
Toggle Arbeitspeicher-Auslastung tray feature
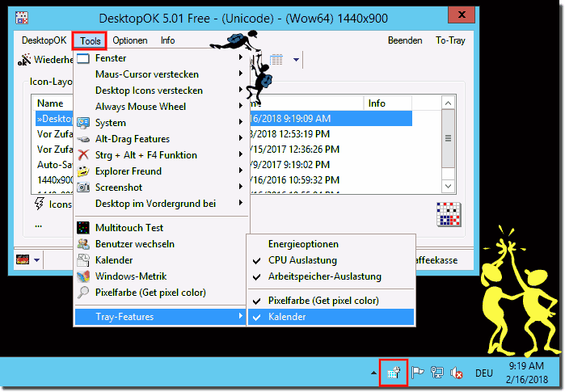pos(331,276)
